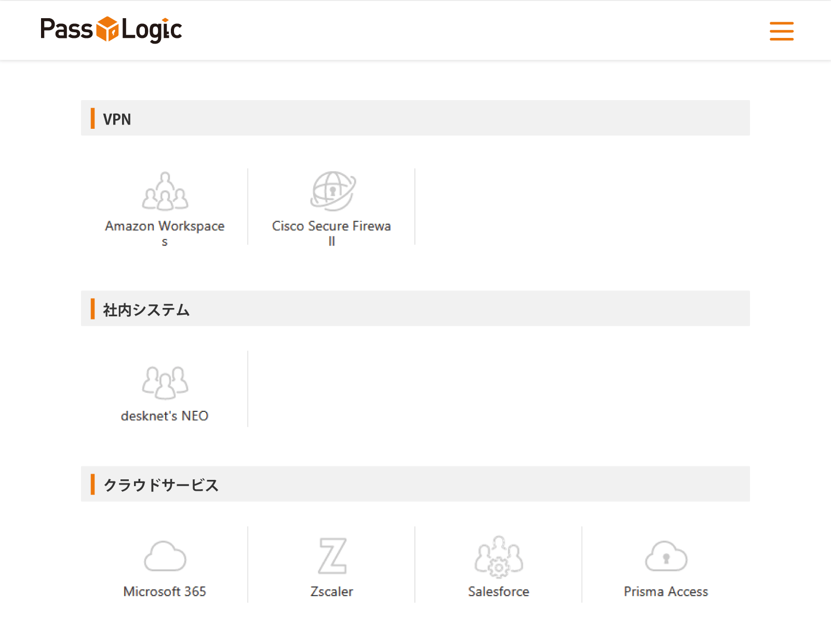
Task: Click the orange cube in the PassLogic logo
Action: [108, 29]
